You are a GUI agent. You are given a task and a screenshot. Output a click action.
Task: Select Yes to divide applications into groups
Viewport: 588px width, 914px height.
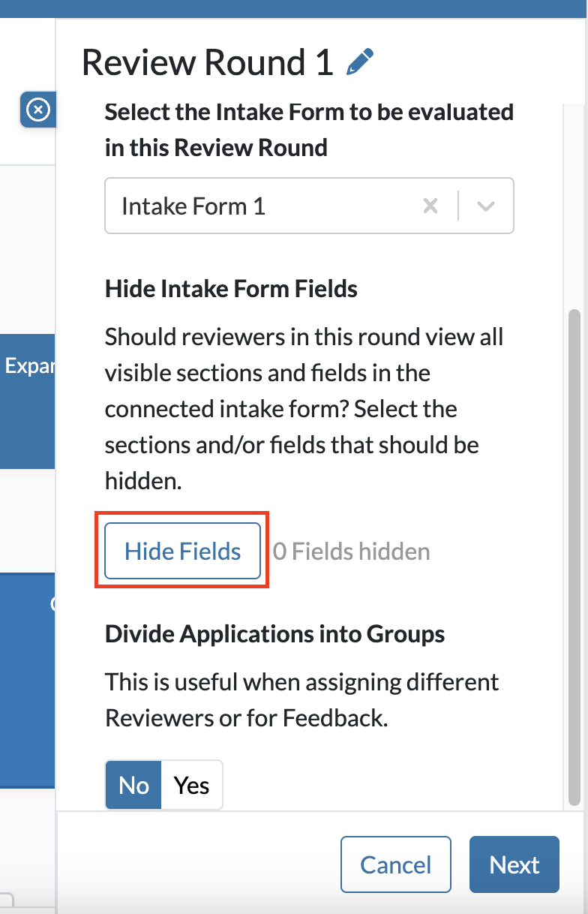[192, 785]
